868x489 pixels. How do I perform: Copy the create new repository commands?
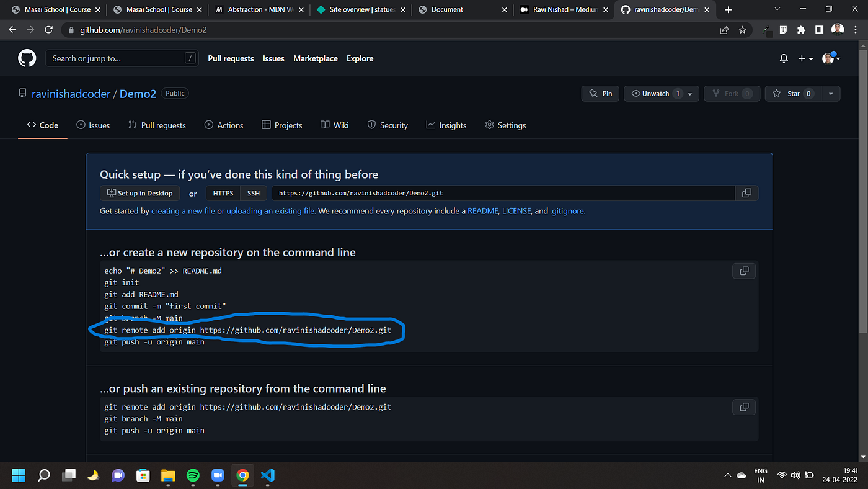pos(744,271)
